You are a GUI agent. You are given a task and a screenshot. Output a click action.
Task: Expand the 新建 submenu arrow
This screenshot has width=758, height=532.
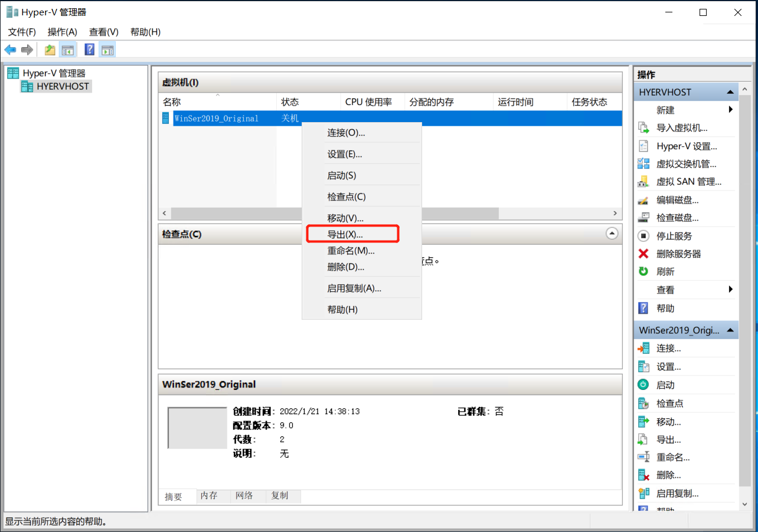point(730,110)
